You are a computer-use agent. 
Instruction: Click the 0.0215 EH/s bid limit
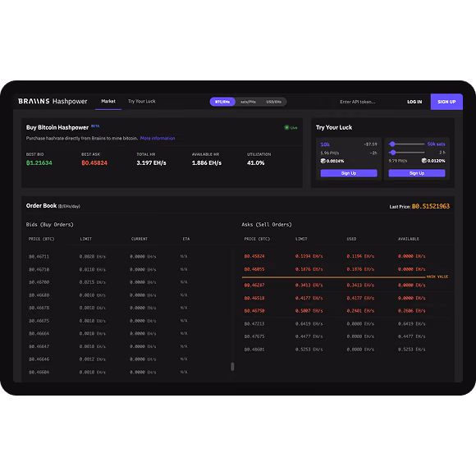point(92,282)
